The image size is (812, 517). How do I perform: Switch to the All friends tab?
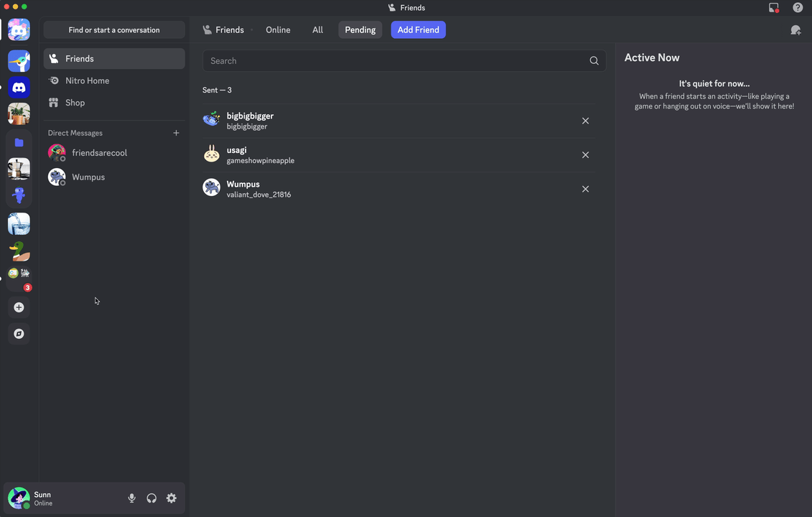[x=317, y=30]
